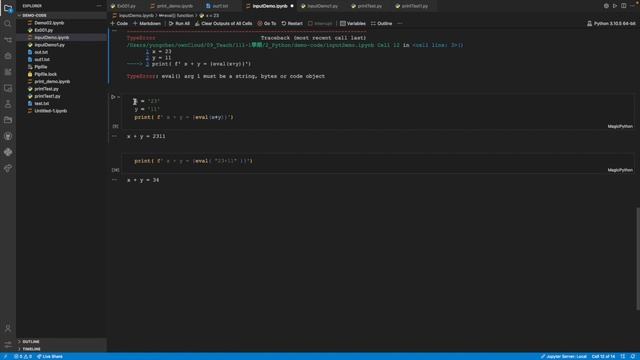The width and height of the screenshot is (640, 360).
Task: Add a new Code cell from toolbar
Action: pos(119,24)
